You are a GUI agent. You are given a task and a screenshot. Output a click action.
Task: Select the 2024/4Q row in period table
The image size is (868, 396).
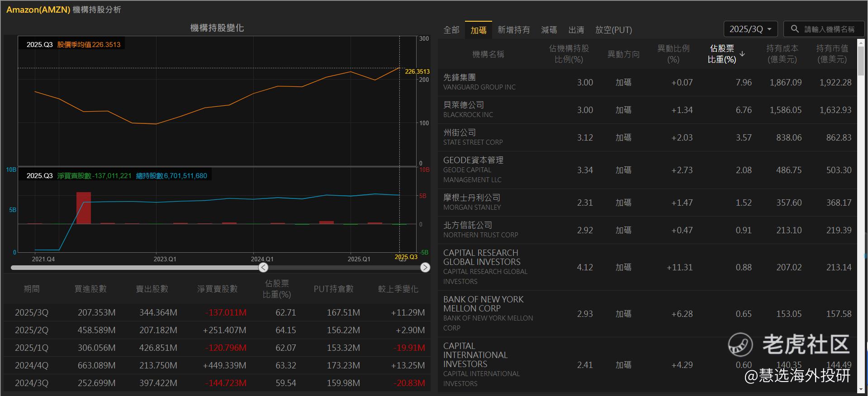point(217,365)
